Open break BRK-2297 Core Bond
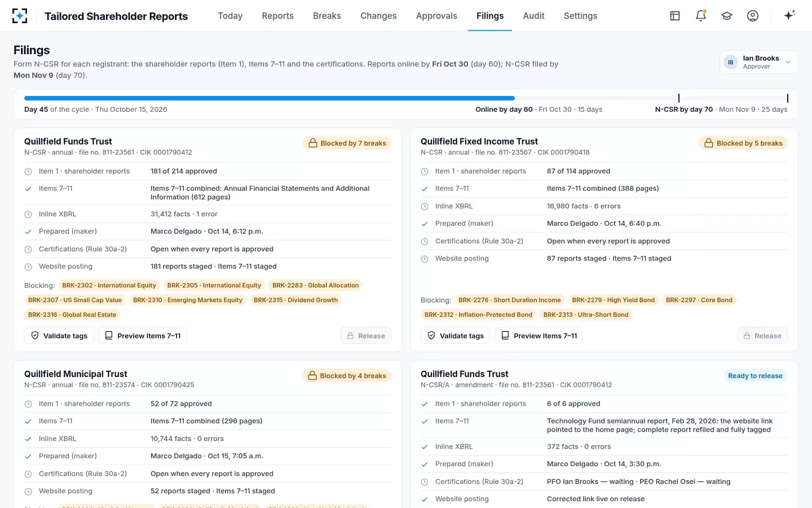The image size is (812, 508). coord(699,300)
